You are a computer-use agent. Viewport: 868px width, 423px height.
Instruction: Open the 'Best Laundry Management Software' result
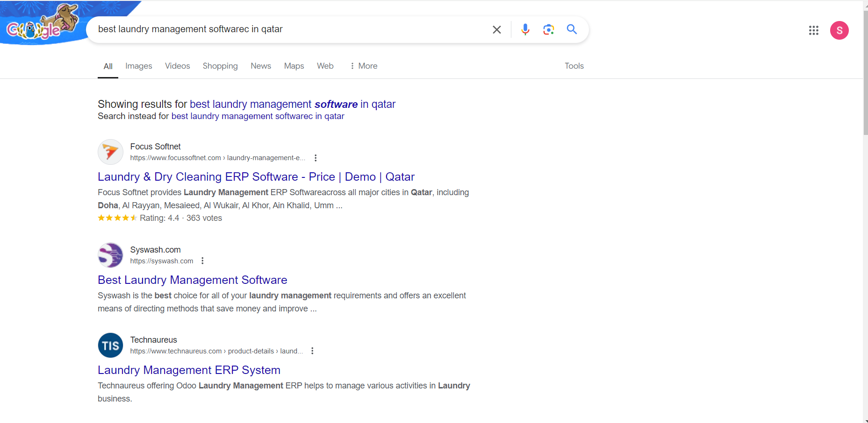(x=192, y=280)
